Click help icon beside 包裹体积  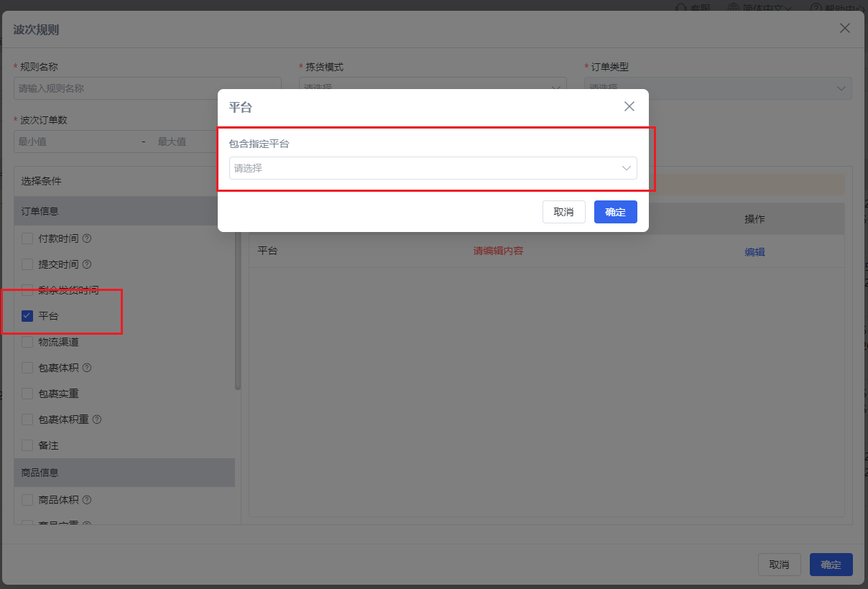pyautogui.click(x=87, y=368)
